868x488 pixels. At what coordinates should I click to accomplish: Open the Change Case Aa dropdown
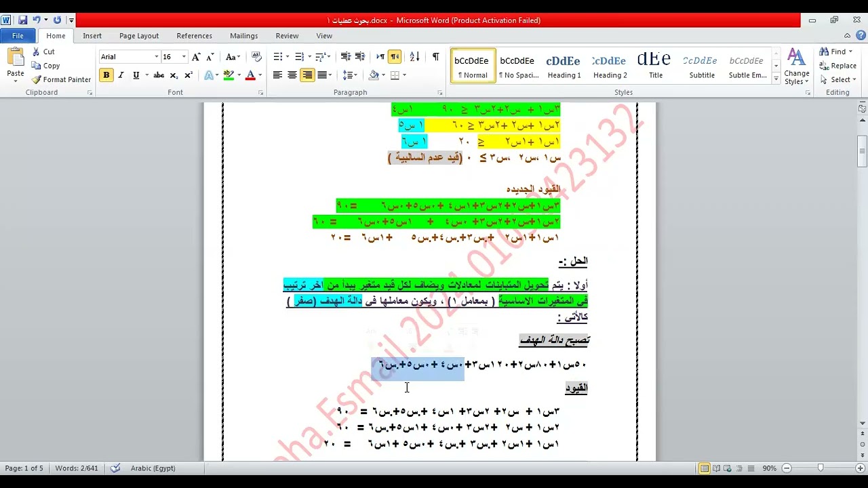coord(233,57)
